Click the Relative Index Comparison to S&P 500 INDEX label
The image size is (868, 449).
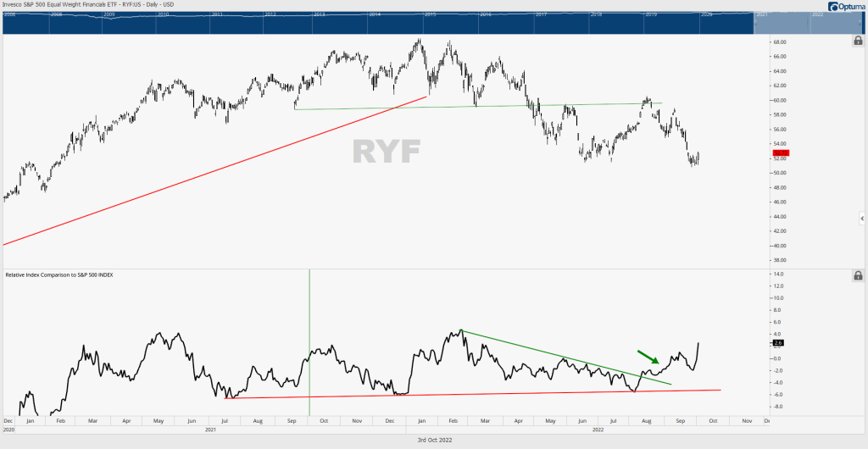point(59,274)
